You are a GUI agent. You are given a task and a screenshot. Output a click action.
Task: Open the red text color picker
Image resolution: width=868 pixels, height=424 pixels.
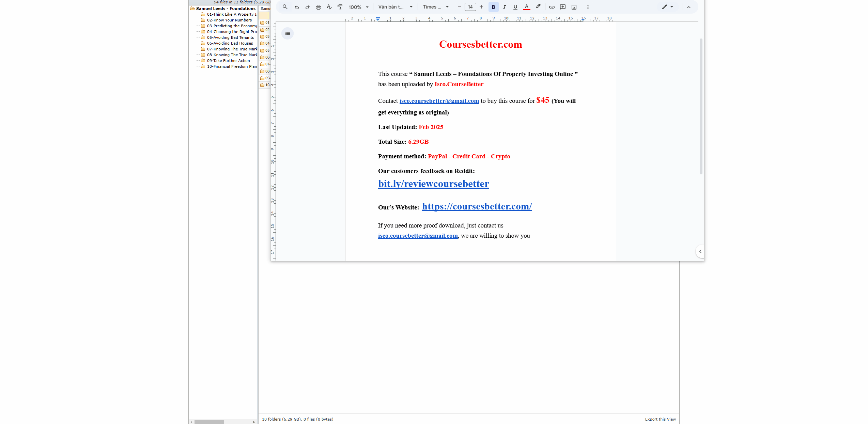(527, 7)
